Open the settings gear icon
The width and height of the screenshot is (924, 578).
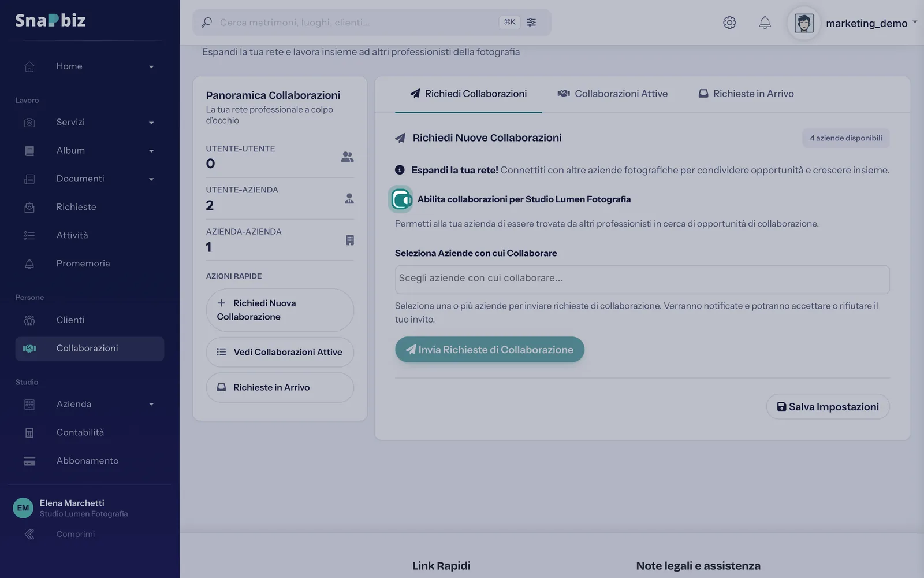tap(729, 23)
